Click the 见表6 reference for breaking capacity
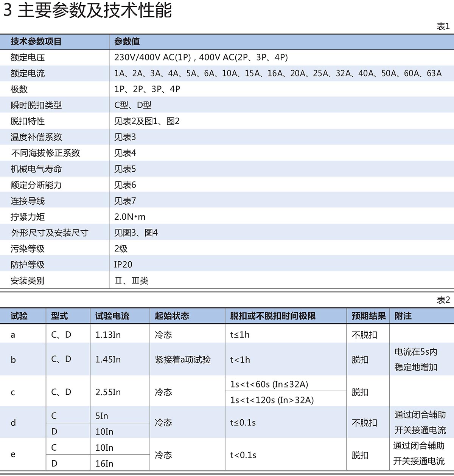The image size is (454, 476). click(125, 185)
